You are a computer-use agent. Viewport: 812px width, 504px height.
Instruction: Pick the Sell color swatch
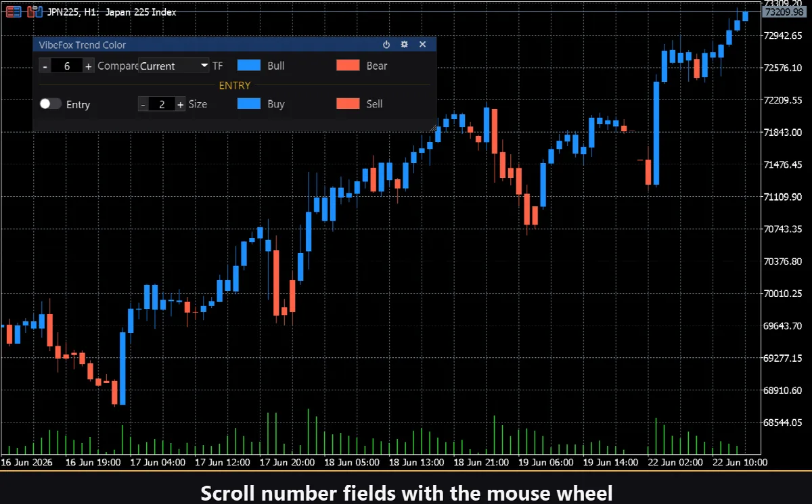348,104
